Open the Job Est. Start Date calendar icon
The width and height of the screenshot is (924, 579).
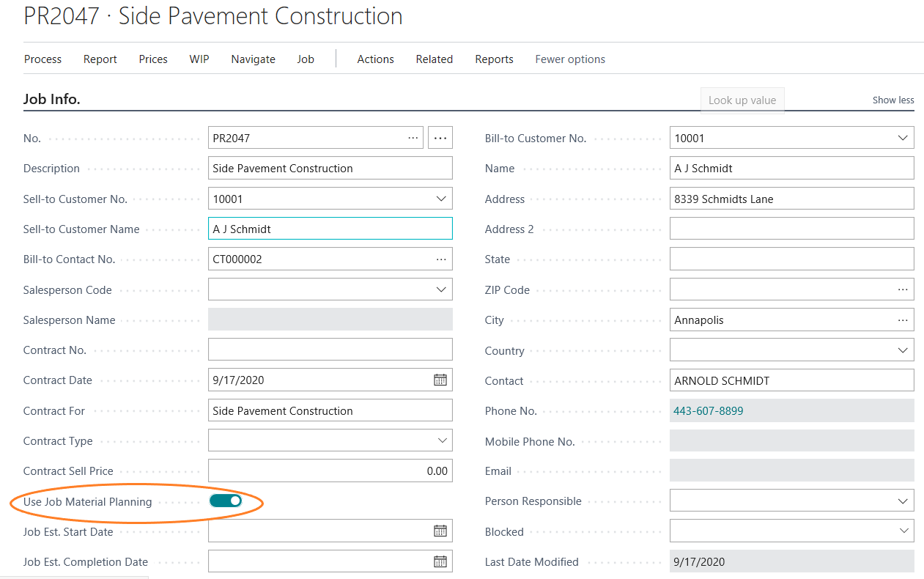(x=440, y=531)
